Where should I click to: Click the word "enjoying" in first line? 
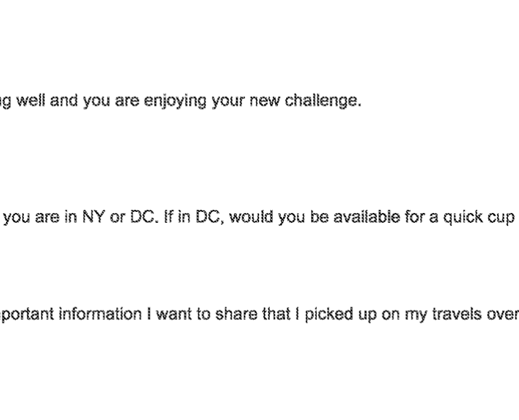[175, 101]
